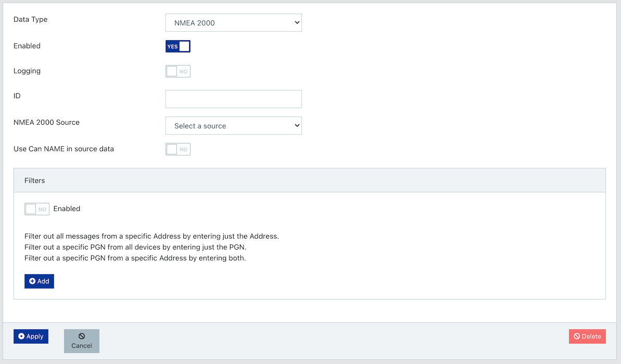The image size is (621, 364).
Task: Click the Apply button icon
Action: [21, 336]
